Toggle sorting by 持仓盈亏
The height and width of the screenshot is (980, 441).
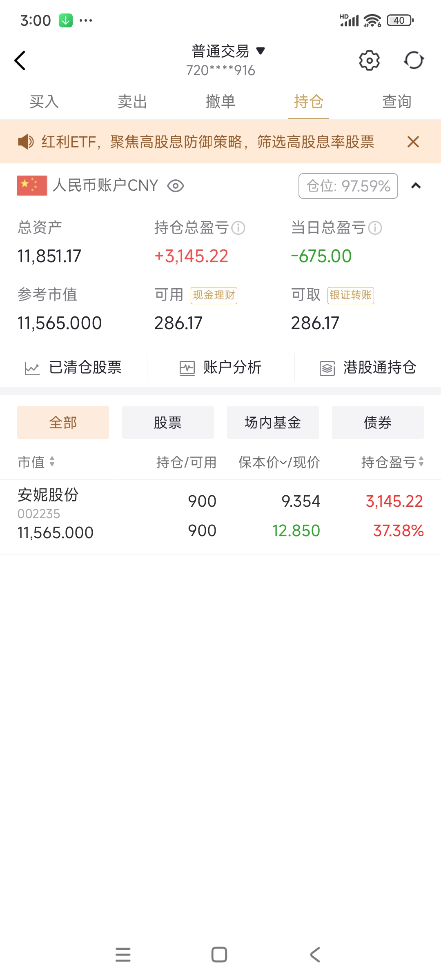tap(392, 462)
